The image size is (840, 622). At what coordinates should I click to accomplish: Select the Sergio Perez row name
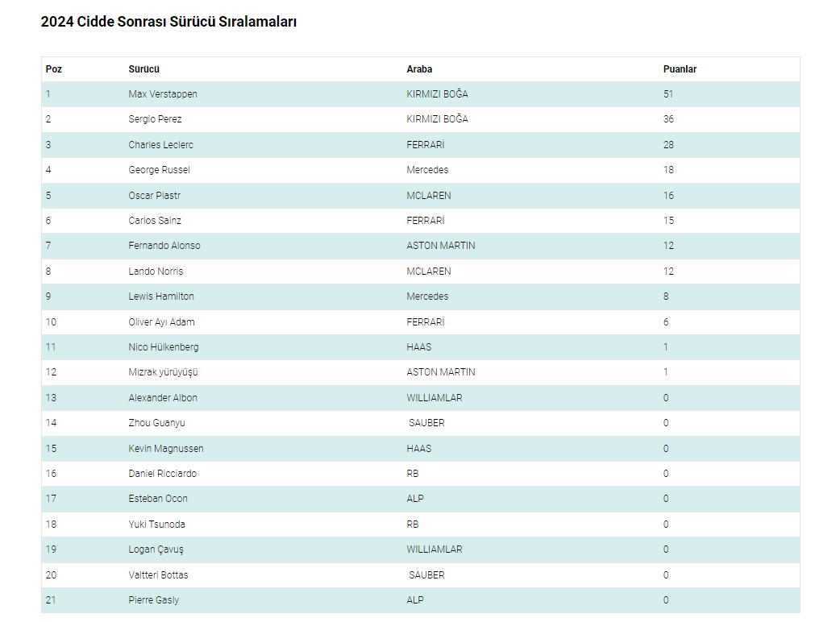point(155,119)
